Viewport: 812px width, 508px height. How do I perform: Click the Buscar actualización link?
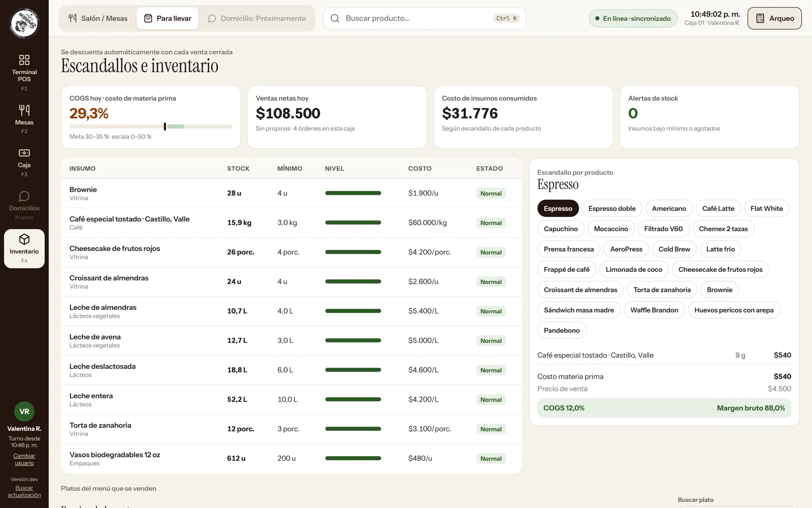pyautogui.click(x=24, y=491)
